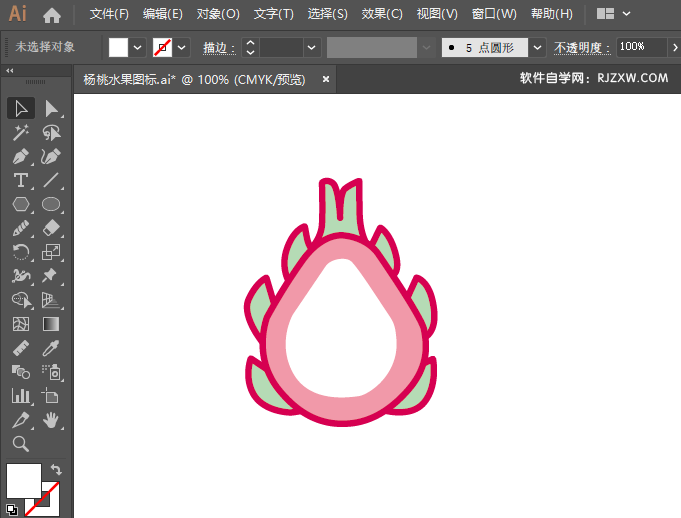
Task: Collapse the toolbar with double arrows
Action: click(10, 70)
